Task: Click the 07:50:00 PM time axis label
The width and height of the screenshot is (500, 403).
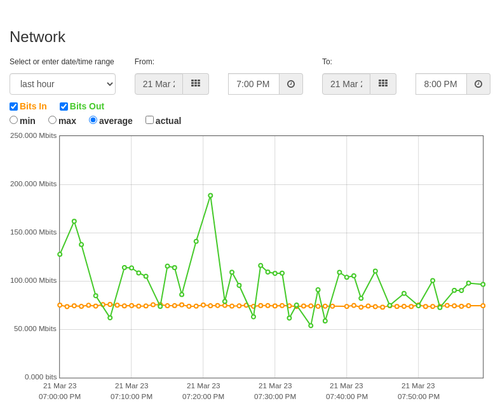Action: 418,397
